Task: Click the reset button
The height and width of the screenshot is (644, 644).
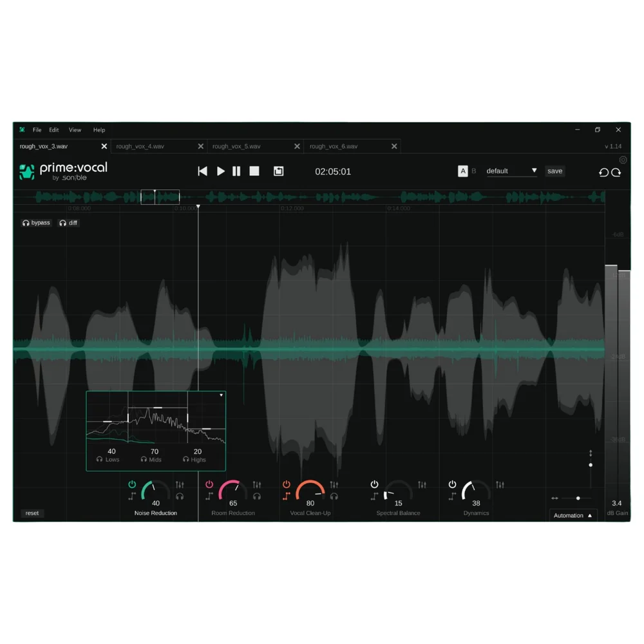Action: [x=32, y=513]
